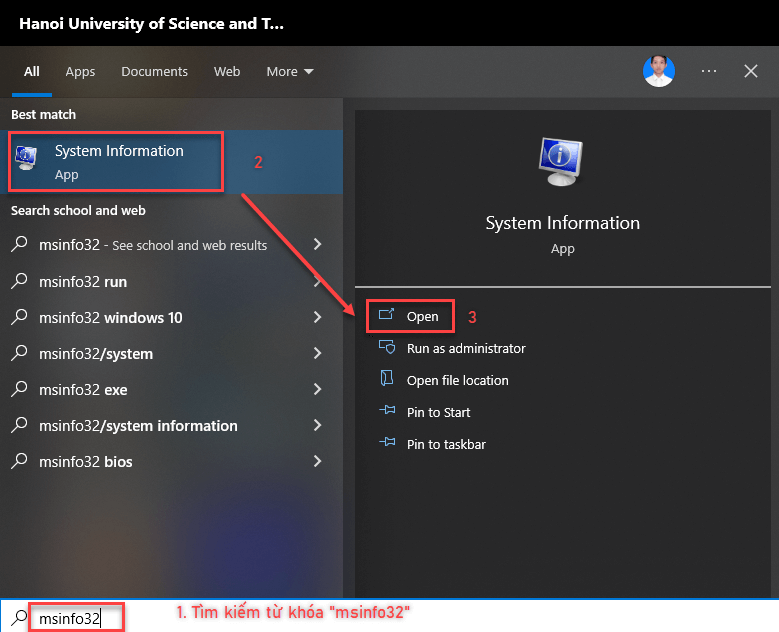779x632 pixels.
Task: Expand arrow for msinfo32 run suggestion
Action: click(317, 281)
